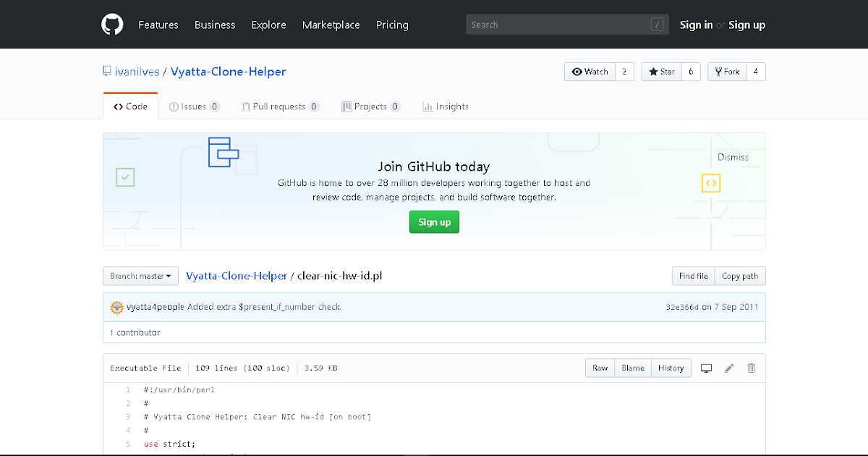Click the GitHub octocat logo
Viewport: 868px width, 456px height.
click(x=112, y=24)
